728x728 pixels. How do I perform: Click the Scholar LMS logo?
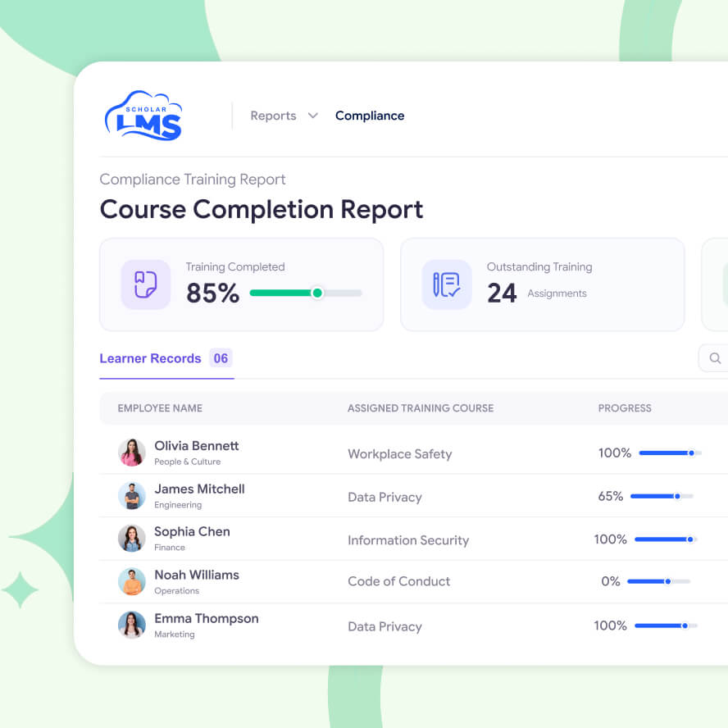(143, 116)
